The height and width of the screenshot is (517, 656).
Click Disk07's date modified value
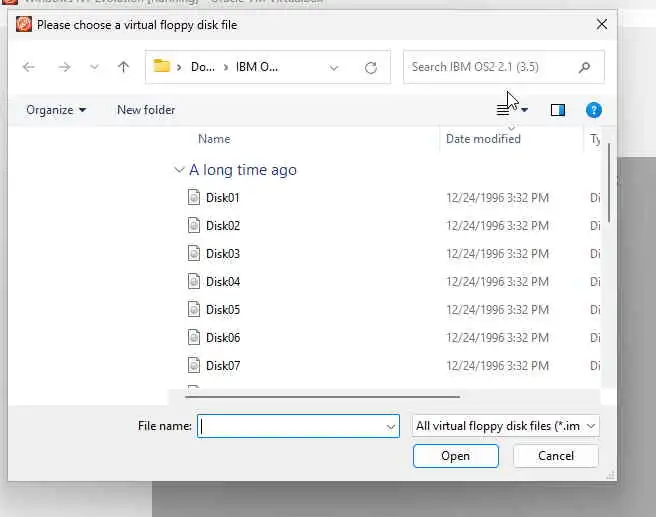(x=497, y=366)
